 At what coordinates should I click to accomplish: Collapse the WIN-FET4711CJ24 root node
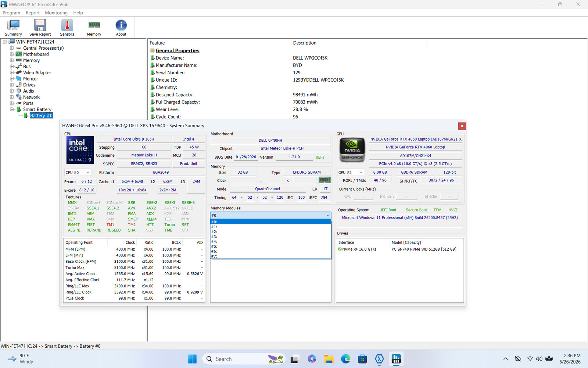click(x=5, y=42)
